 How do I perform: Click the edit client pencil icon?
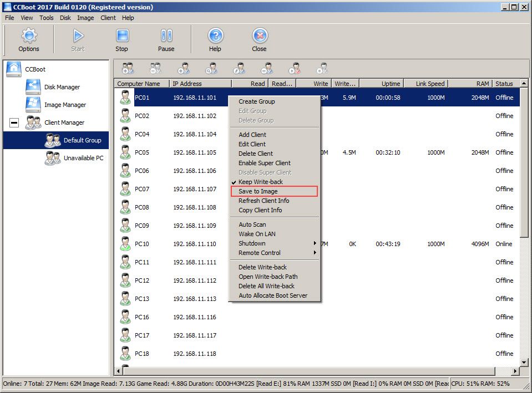coord(239,68)
